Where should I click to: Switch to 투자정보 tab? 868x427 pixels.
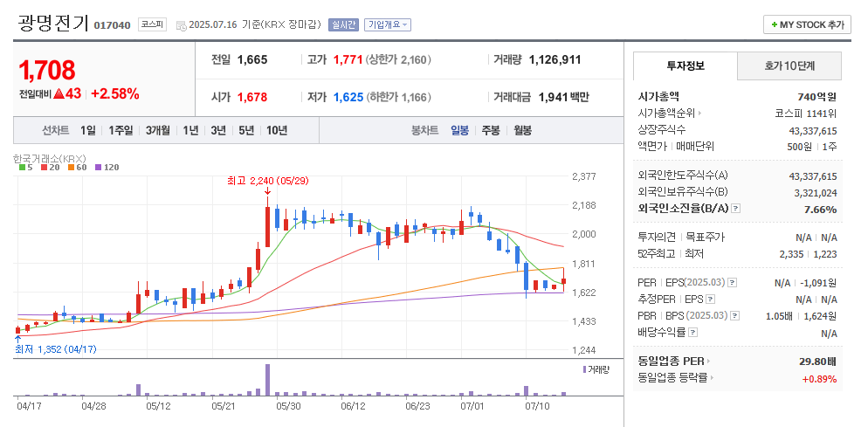[685, 65]
